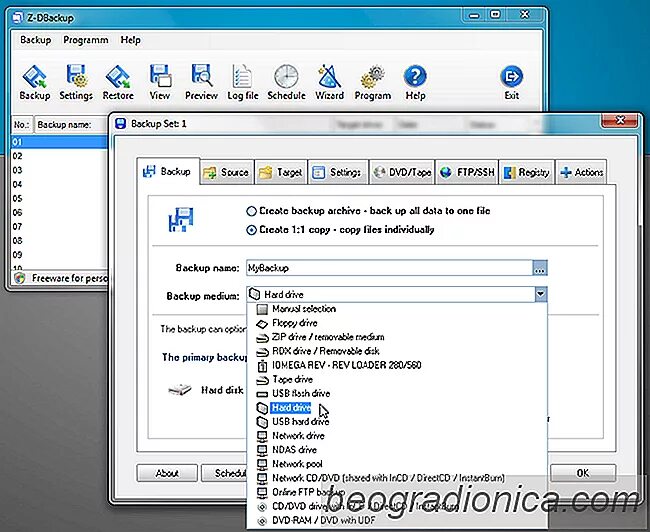Select Create backup archive radio option
The height and width of the screenshot is (532, 650).
point(251,211)
